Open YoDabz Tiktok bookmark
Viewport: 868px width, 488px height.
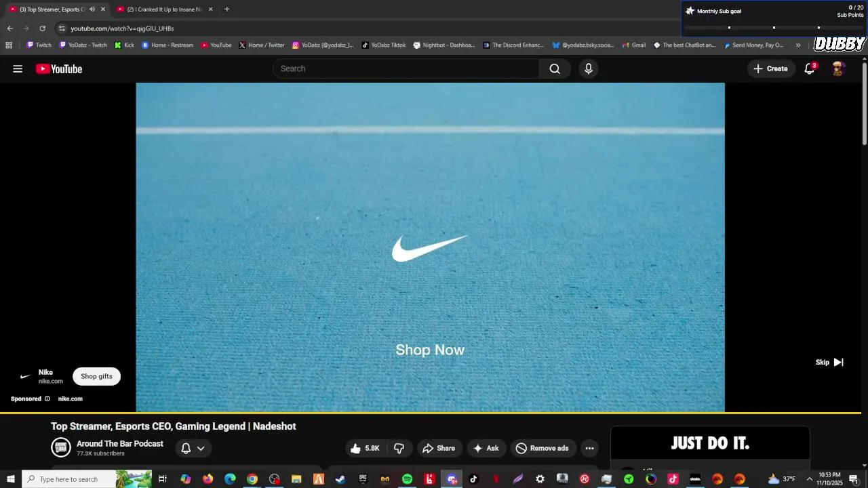384,45
